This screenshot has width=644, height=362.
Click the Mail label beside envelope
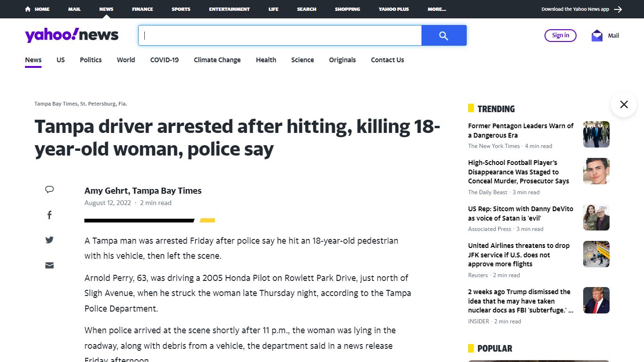(613, 36)
